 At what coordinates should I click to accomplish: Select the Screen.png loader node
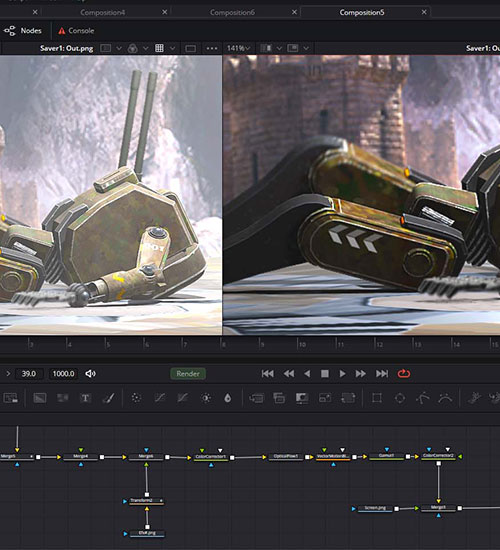[375, 508]
